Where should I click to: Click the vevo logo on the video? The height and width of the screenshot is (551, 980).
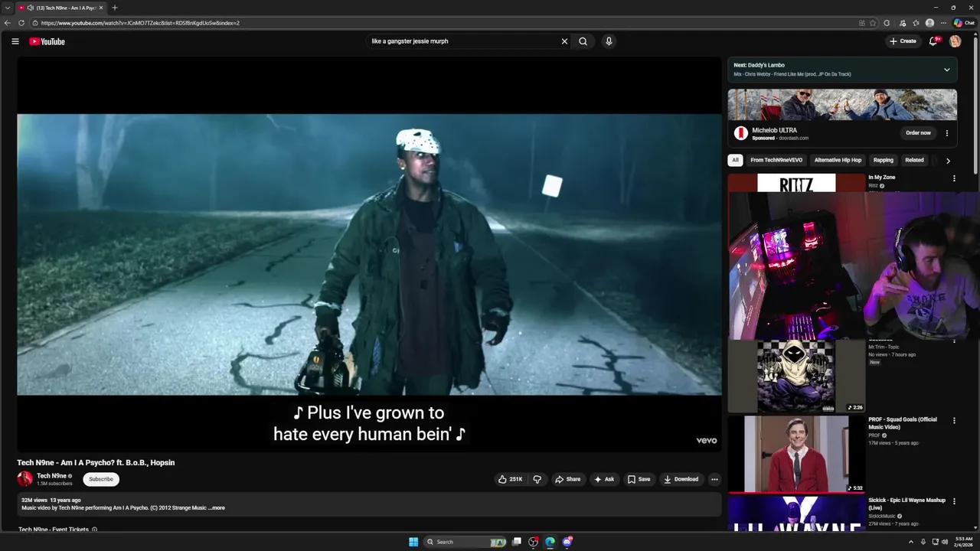706,441
